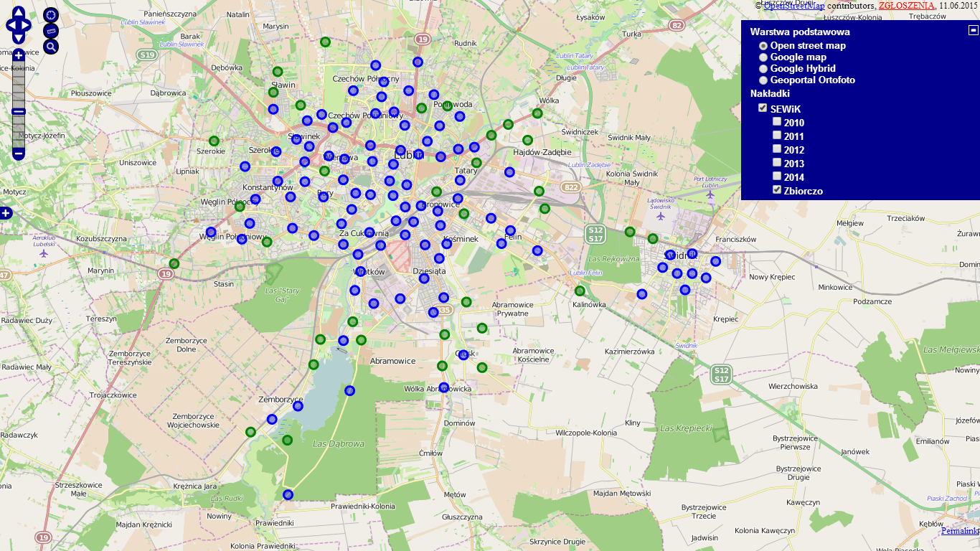Pan the map west with left arrow
This screenshot has height=551, width=980.
pyautogui.click(x=11, y=25)
